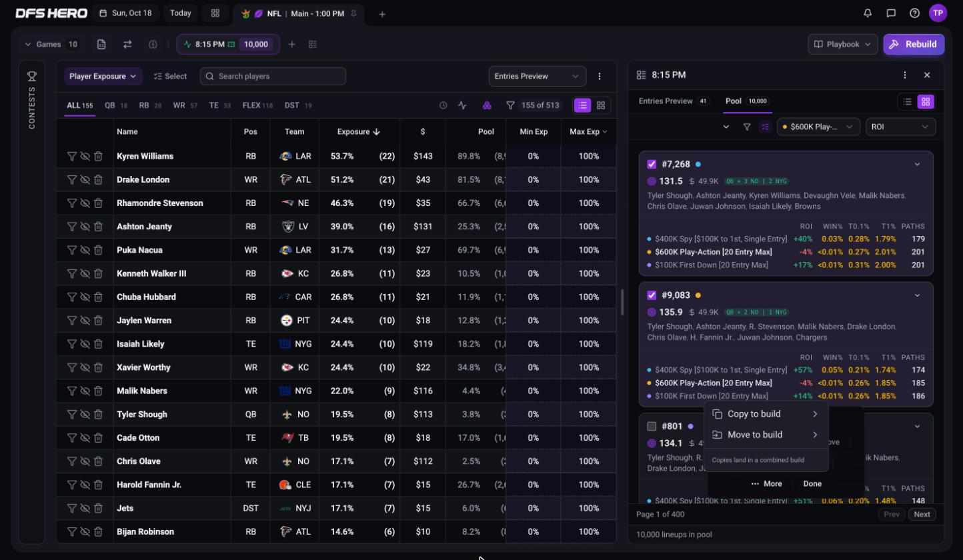The image size is (963, 560).
Task: Open the $600K Play-Action contest dropdown
Action: 818,127
